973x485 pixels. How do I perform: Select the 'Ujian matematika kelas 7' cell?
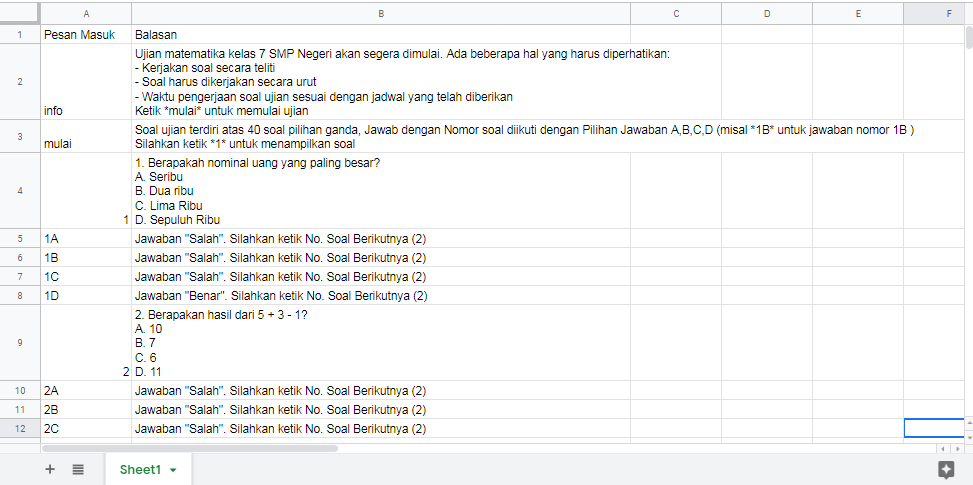point(381,82)
